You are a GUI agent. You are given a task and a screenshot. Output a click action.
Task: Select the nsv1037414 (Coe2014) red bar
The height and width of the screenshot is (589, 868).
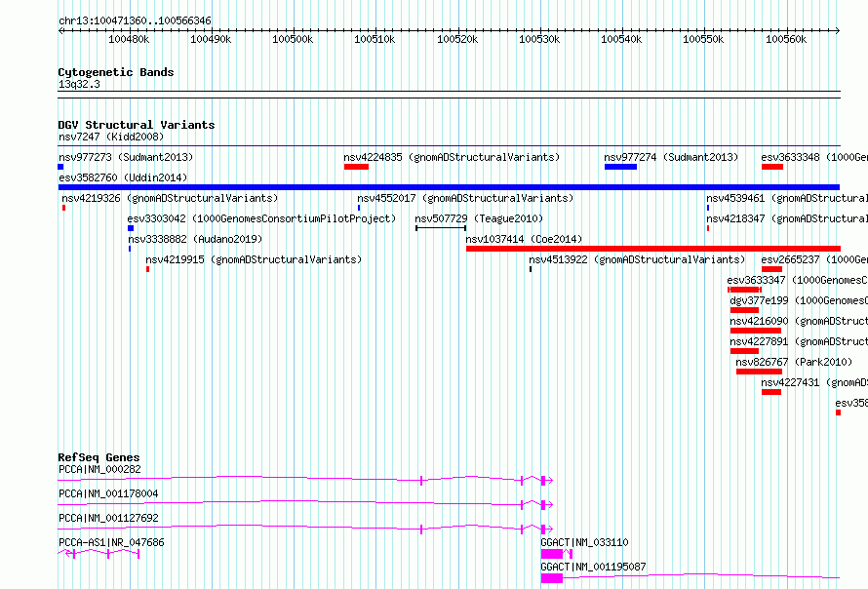pyautogui.click(x=653, y=249)
